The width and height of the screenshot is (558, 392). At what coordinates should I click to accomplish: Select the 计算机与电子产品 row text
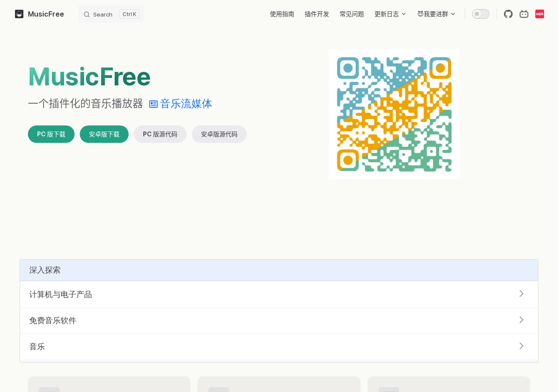click(61, 294)
